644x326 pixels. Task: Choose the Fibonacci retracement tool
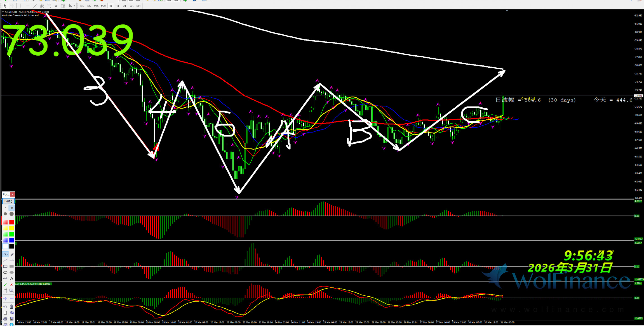click(x=49, y=6)
